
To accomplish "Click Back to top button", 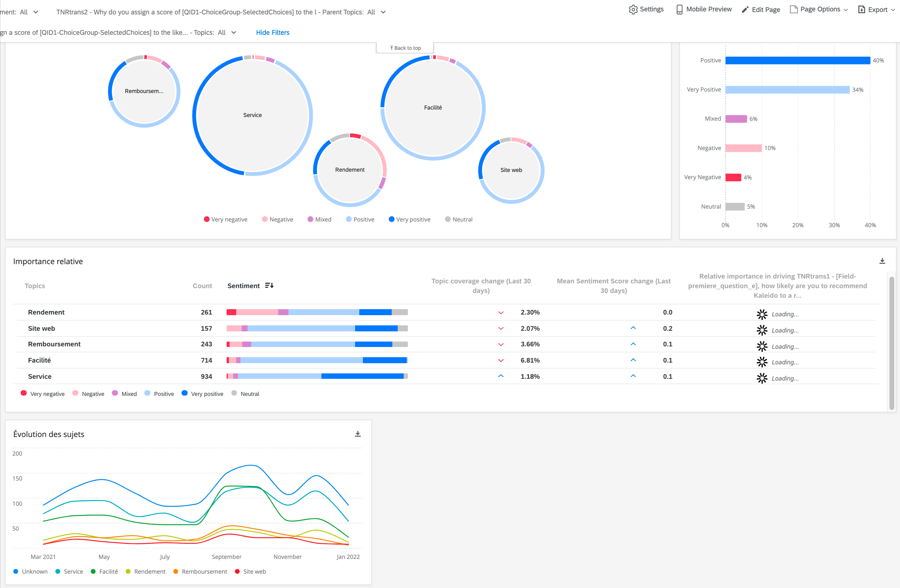I will [x=405, y=48].
